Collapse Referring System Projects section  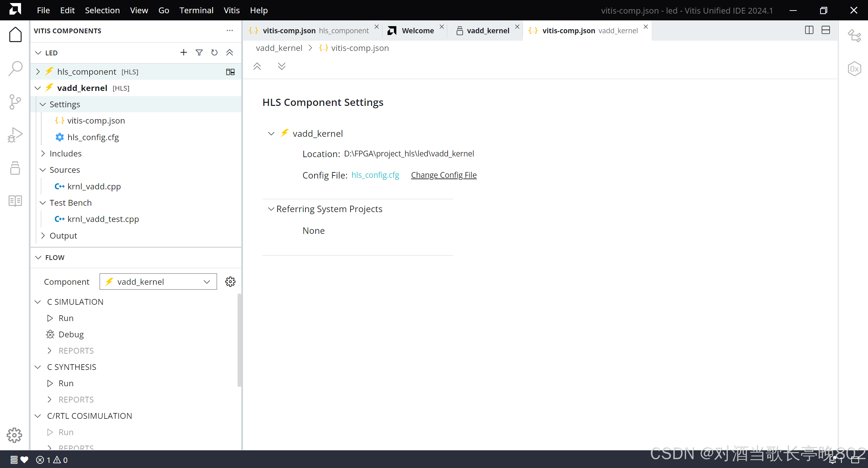[x=271, y=209]
